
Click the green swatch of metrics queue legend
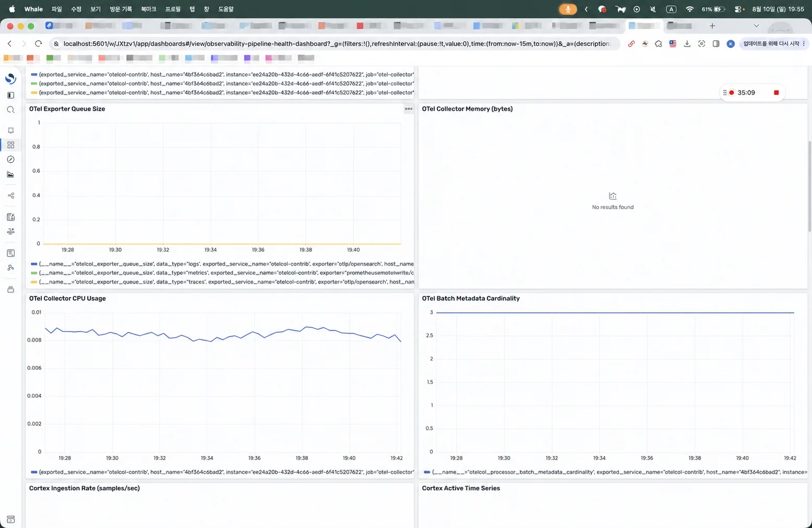[34, 273]
